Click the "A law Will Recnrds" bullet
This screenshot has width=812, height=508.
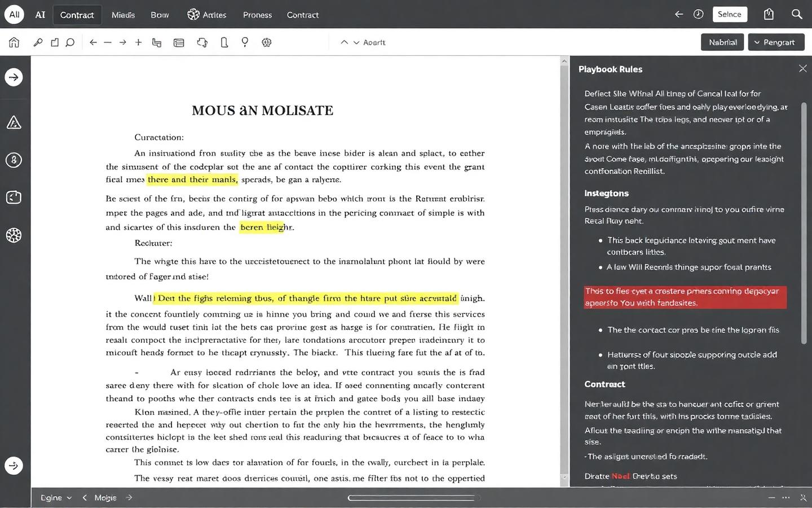tap(689, 267)
